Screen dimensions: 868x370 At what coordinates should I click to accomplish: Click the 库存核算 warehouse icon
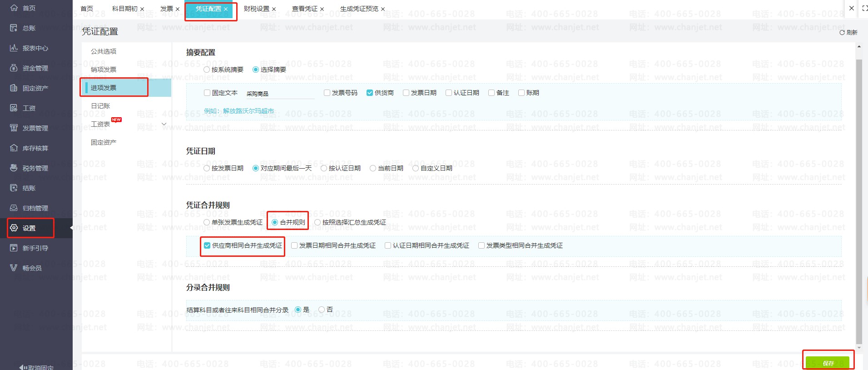tap(14, 148)
